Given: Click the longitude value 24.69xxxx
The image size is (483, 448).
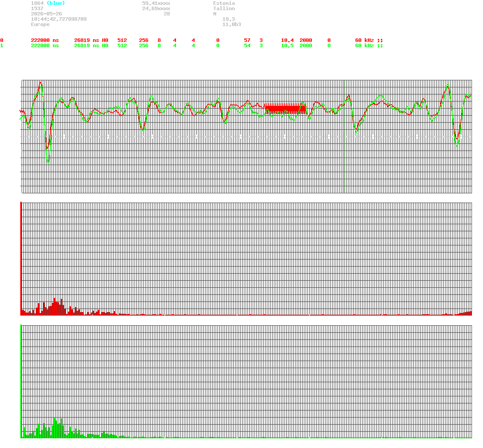Looking at the screenshot, I should (156, 9).
